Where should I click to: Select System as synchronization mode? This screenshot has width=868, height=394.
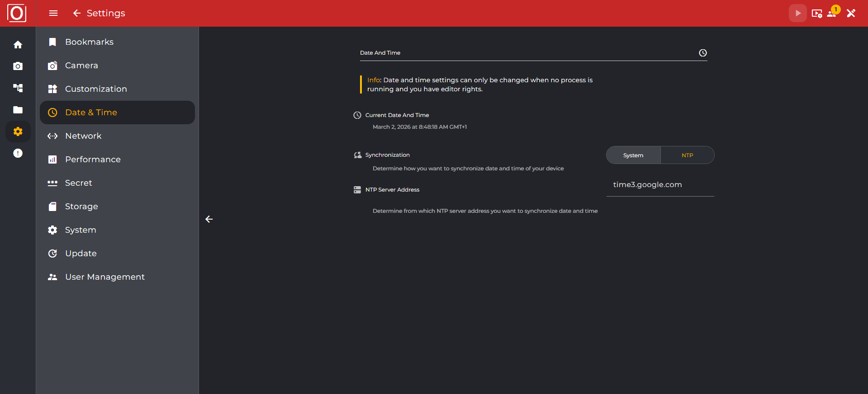(x=632, y=155)
